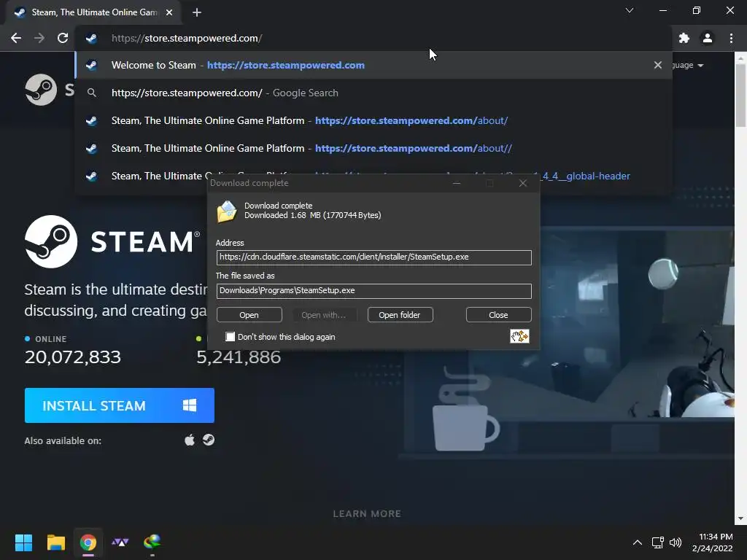
Task: Click the address bar URL field
Action: click(x=373, y=38)
